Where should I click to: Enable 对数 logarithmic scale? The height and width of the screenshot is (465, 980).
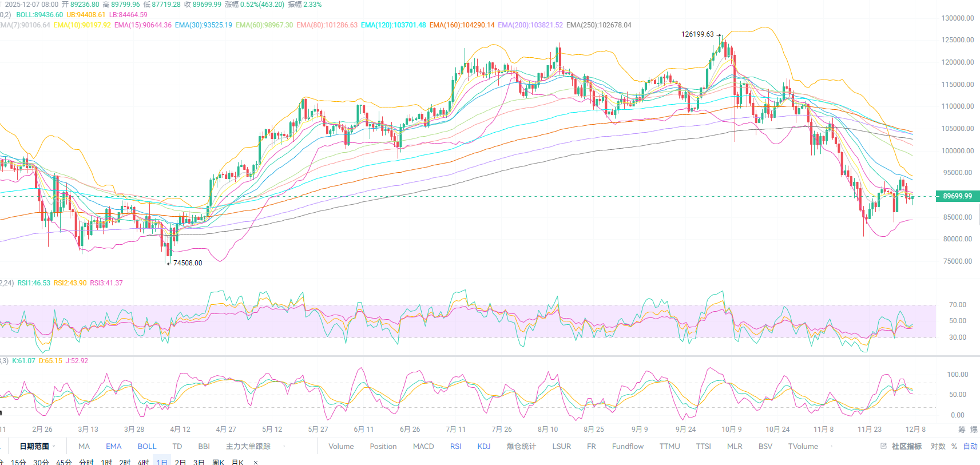coord(938,446)
